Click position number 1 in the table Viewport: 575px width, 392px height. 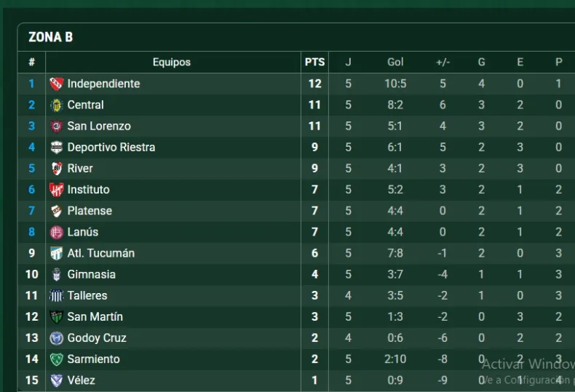pos(31,84)
